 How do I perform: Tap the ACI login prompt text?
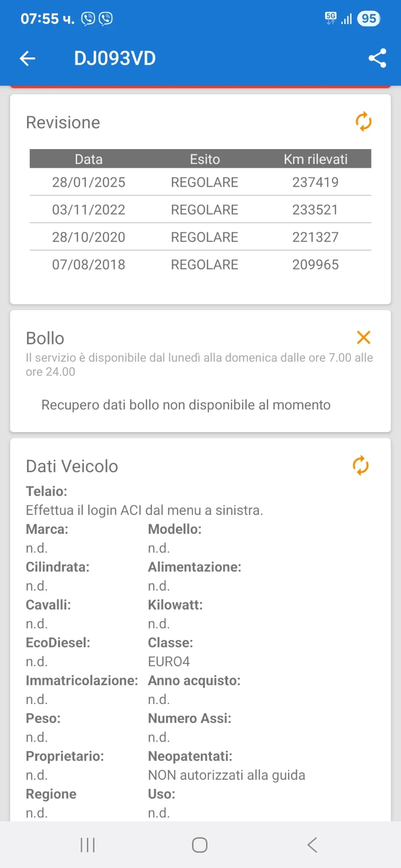click(x=144, y=510)
